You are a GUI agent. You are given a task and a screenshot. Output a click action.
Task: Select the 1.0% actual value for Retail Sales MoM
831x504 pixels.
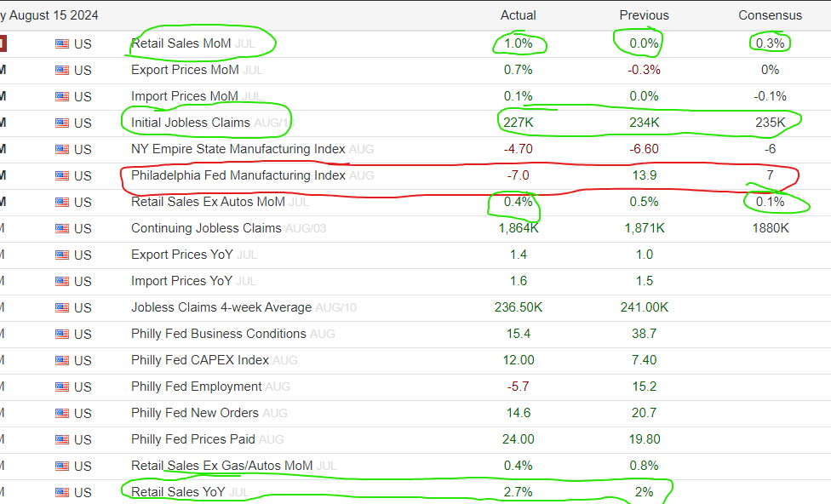tap(519, 43)
